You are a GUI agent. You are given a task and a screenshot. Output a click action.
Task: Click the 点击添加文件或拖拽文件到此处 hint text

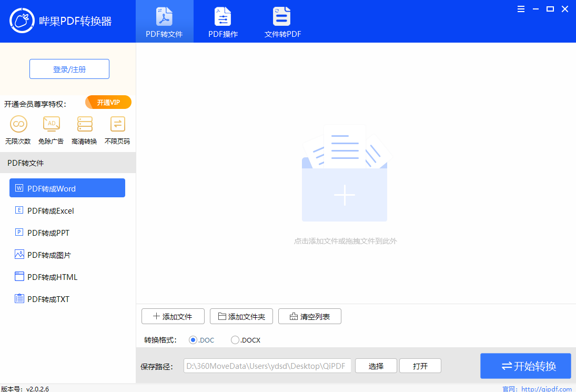click(x=345, y=241)
